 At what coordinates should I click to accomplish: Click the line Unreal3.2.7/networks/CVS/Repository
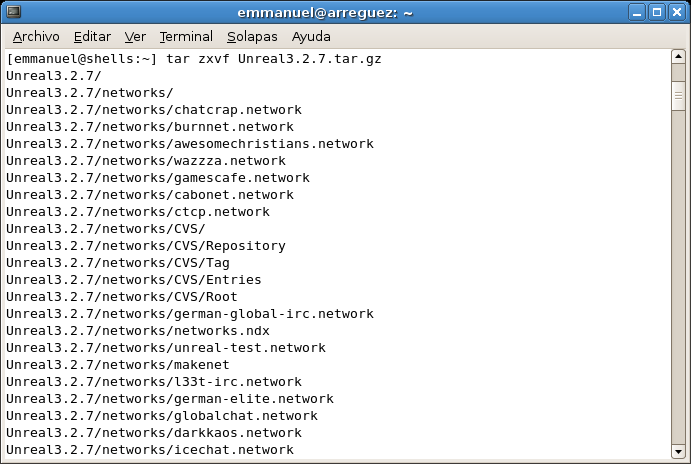pyautogui.click(x=146, y=245)
